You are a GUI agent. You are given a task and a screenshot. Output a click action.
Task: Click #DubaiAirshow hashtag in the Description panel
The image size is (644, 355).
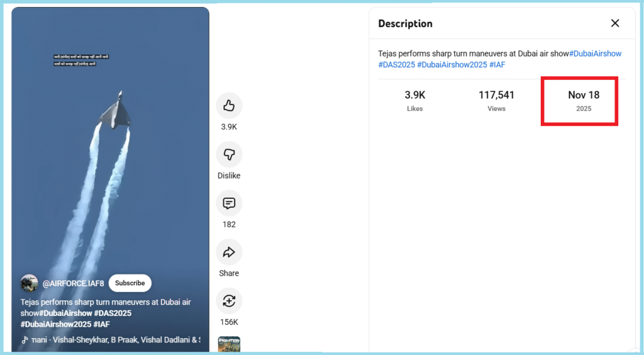[x=595, y=54]
